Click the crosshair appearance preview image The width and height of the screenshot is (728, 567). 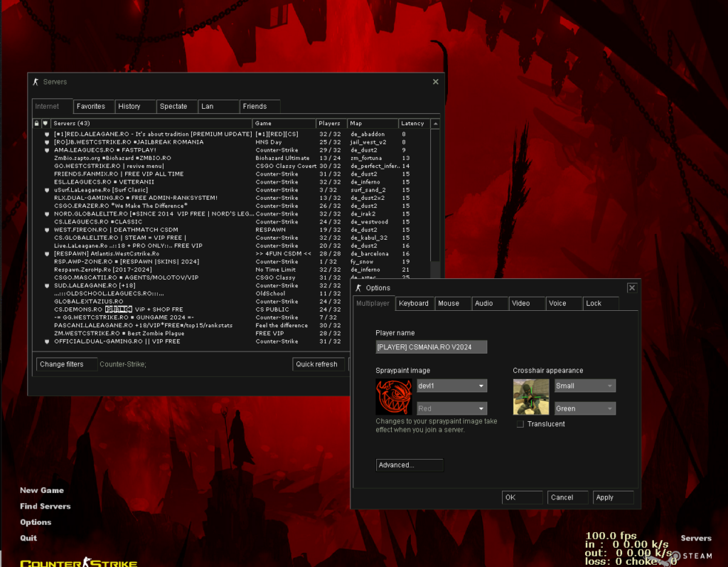point(530,396)
